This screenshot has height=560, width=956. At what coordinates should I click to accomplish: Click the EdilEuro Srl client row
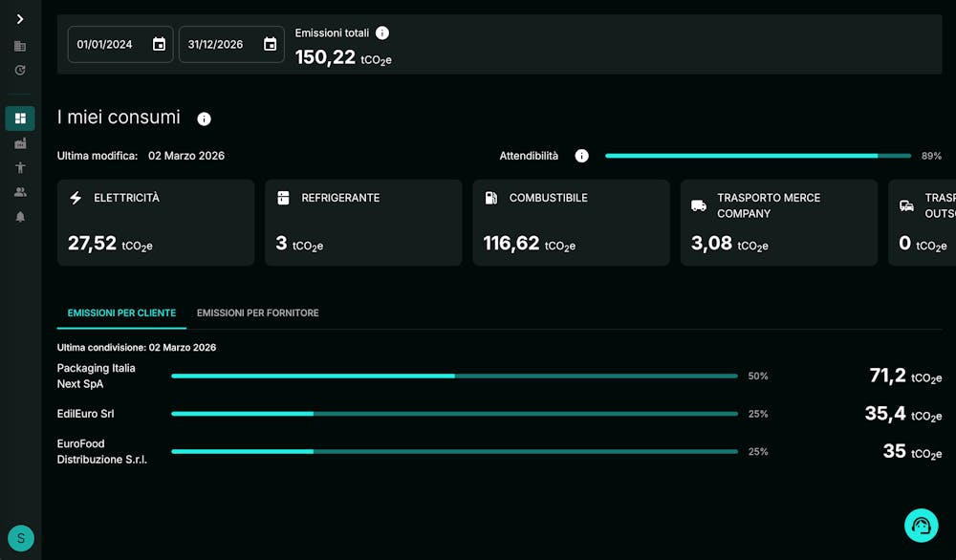click(86, 414)
